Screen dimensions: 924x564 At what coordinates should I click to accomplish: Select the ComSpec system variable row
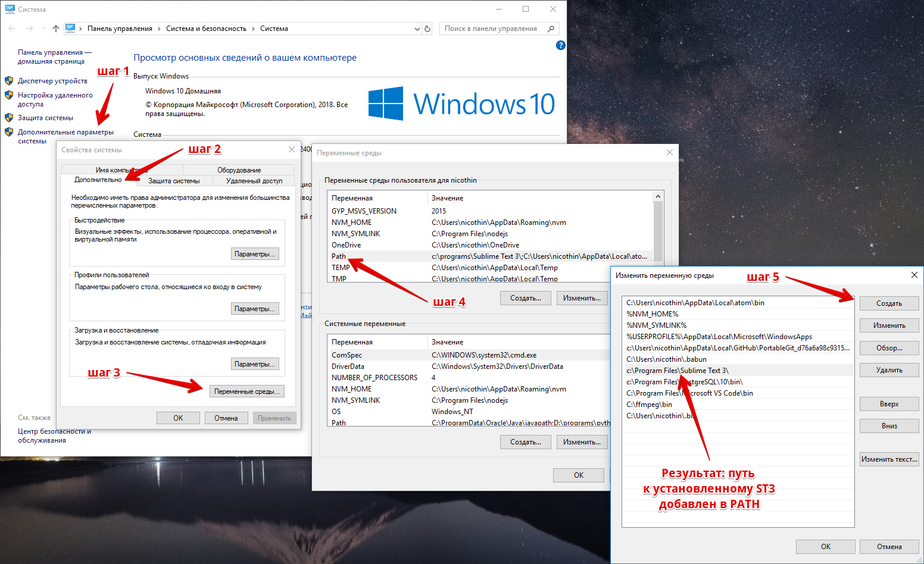(469, 355)
